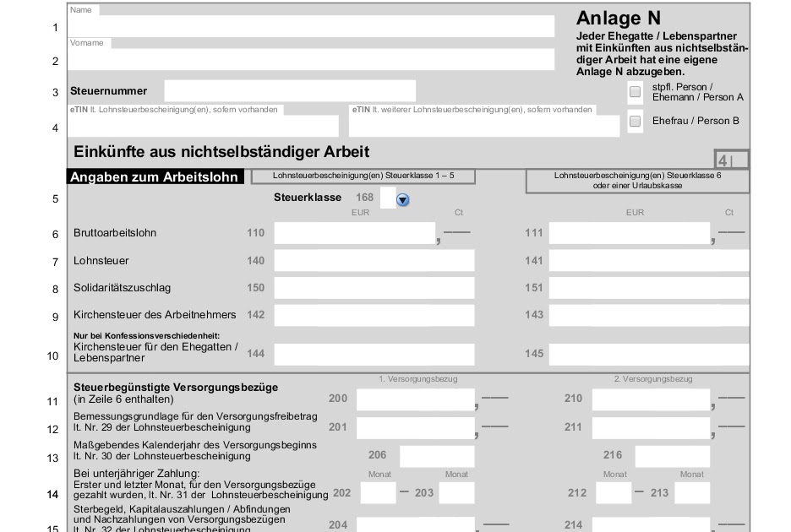The height and width of the screenshot is (532, 791).
Task: Click the first Monat field 202
Action: pos(379,492)
